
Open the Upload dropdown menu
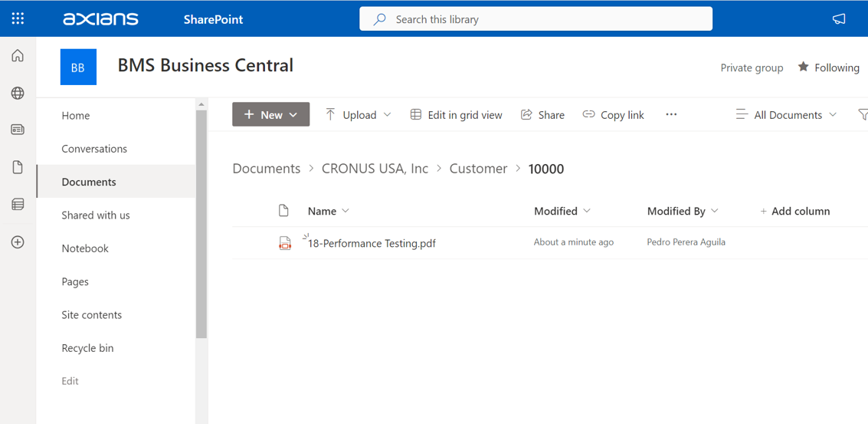(359, 115)
